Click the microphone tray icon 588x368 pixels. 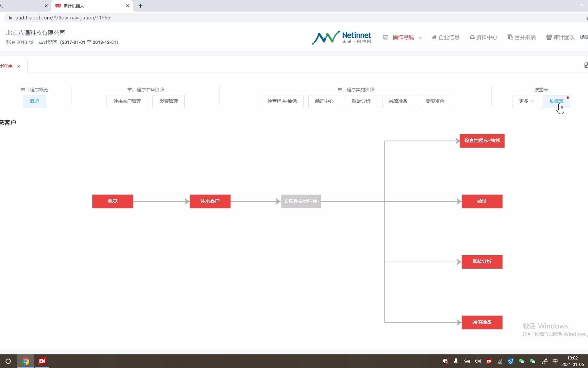(456, 361)
